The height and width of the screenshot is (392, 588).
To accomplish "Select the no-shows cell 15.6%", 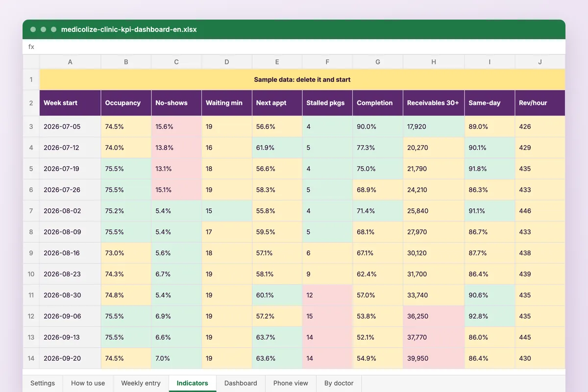I will click(176, 126).
